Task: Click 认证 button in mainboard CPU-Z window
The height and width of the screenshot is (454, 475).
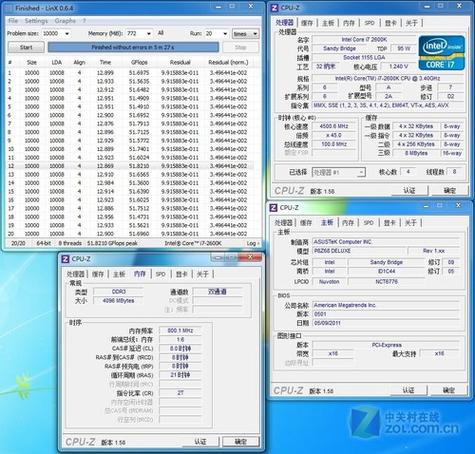Action: (408, 390)
